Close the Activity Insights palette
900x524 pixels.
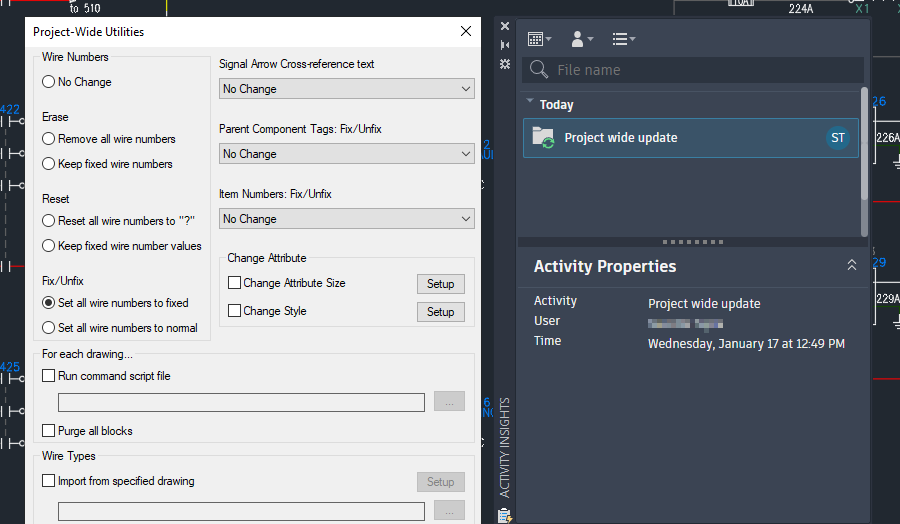(x=505, y=26)
